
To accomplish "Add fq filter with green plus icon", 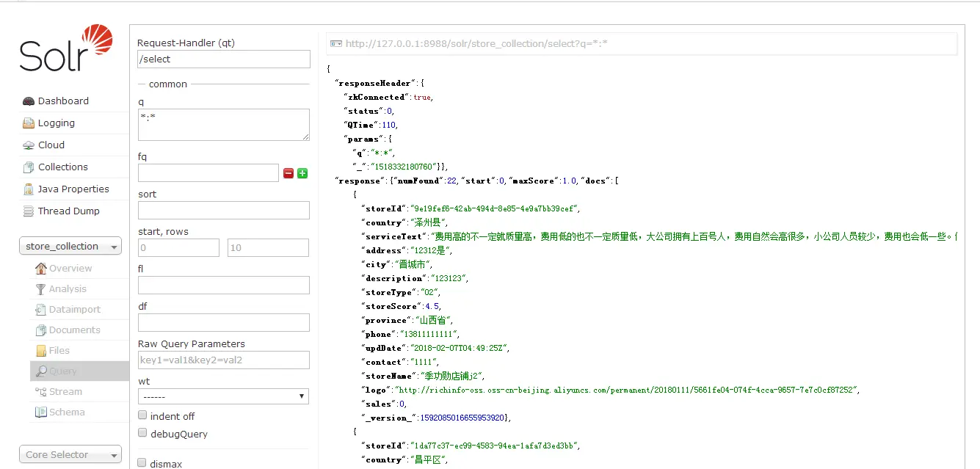I will [302, 173].
